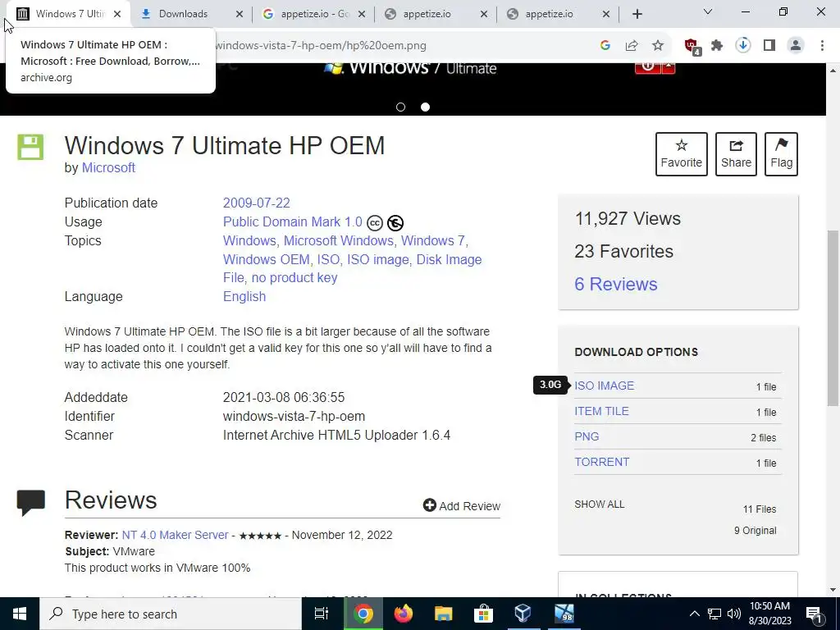Open a new tab with plus button

coord(637,15)
